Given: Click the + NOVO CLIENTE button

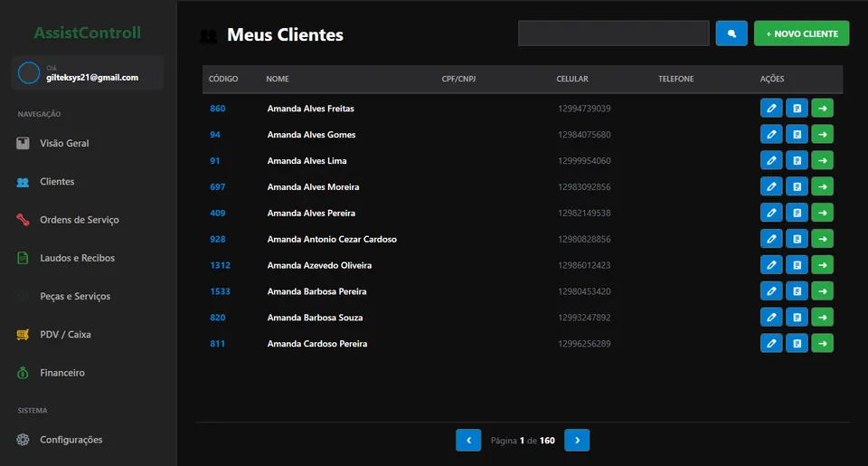Looking at the screenshot, I should coord(802,33).
